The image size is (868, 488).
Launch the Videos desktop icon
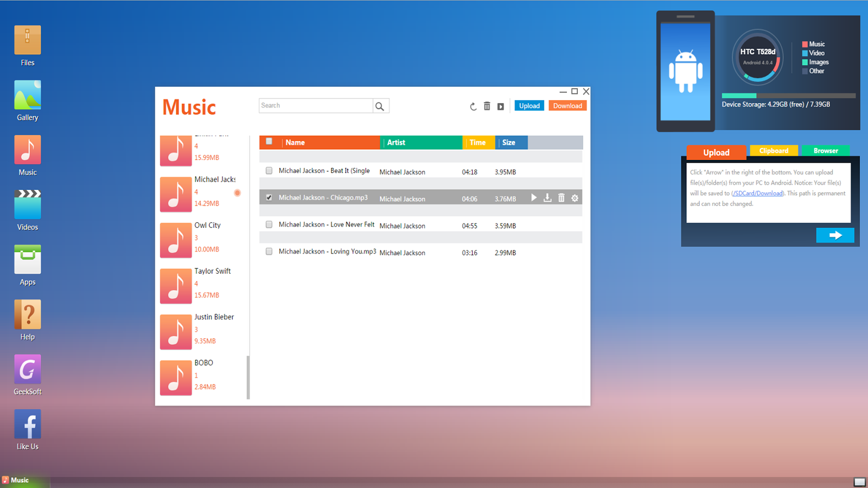pos(28,204)
